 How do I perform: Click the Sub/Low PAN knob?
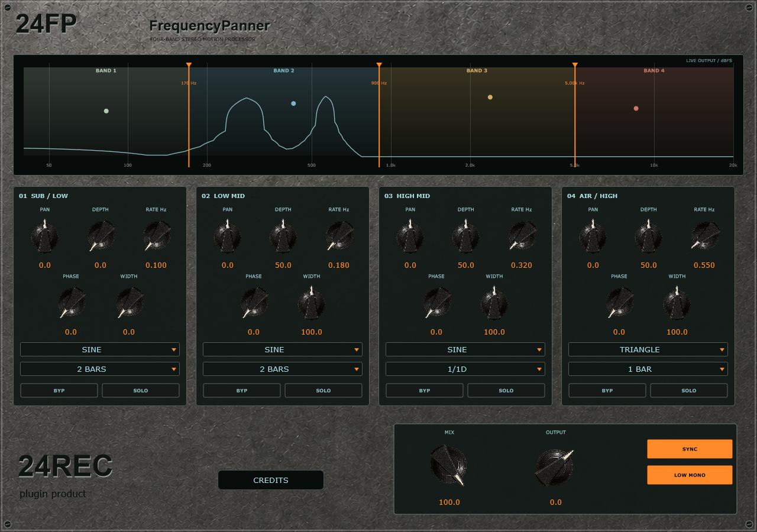(45, 236)
